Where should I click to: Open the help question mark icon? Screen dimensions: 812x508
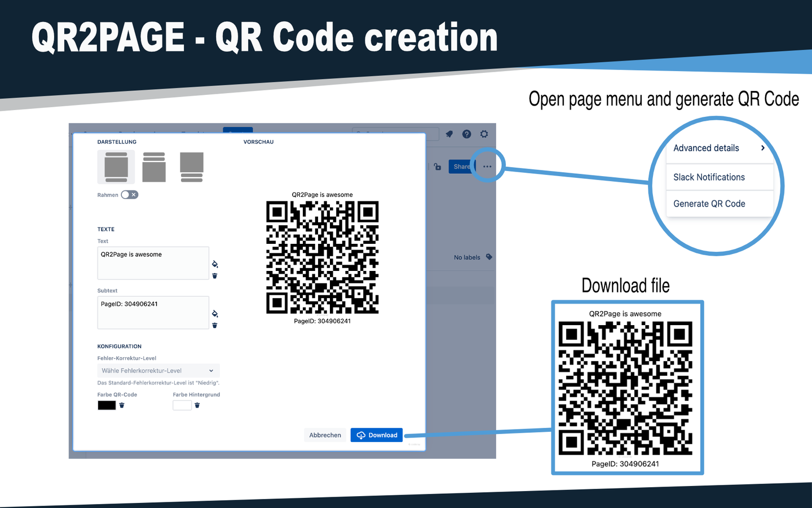[x=467, y=134]
